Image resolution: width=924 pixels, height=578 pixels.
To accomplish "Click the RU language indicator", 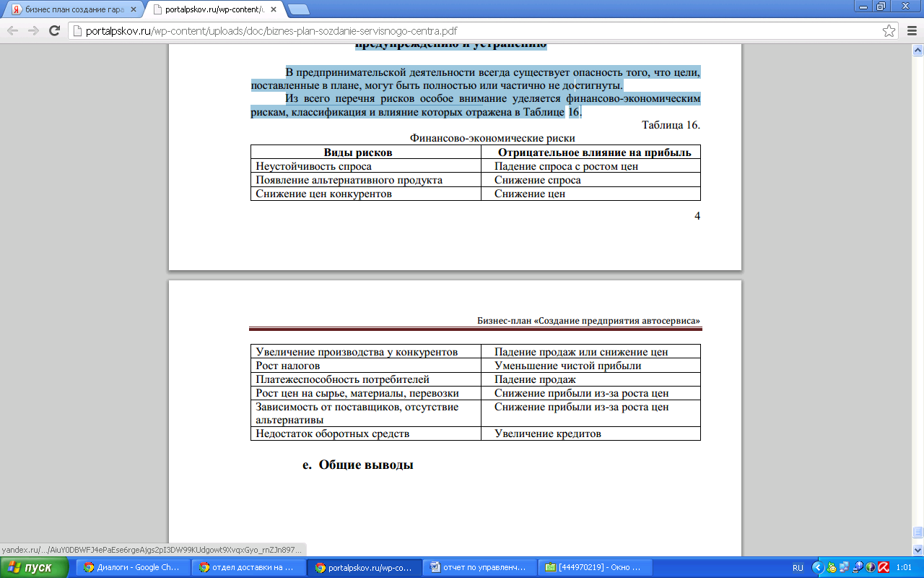I will tap(798, 568).
